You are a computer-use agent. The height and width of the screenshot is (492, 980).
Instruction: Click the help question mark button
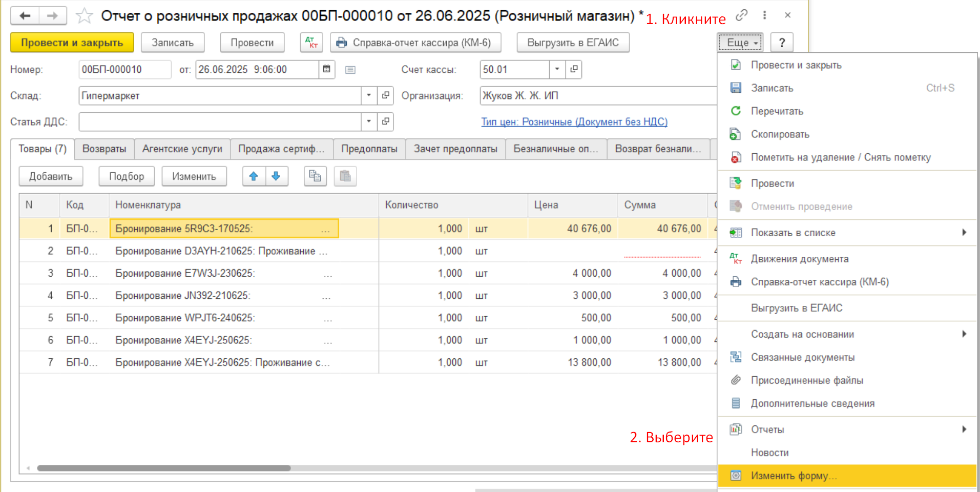coord(781,43)
